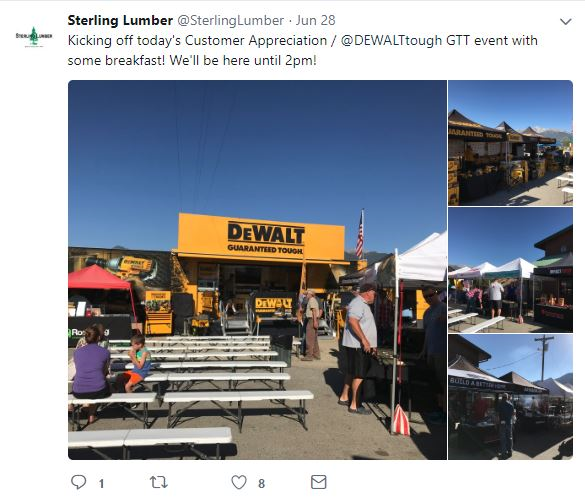The image size is (585, 499).
Task: Click the tweet text about breakfast
Action: [303, 50]
